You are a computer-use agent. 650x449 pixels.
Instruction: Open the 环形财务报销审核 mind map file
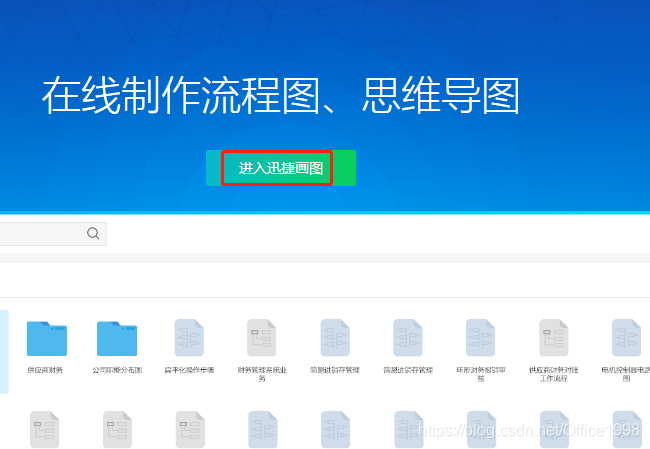(480, 338)
